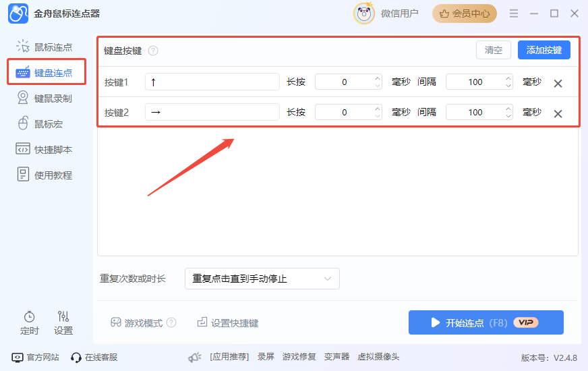This screenshot has width=588, height=371.
Task: Open the 使用教程 page
Action: 45,175
